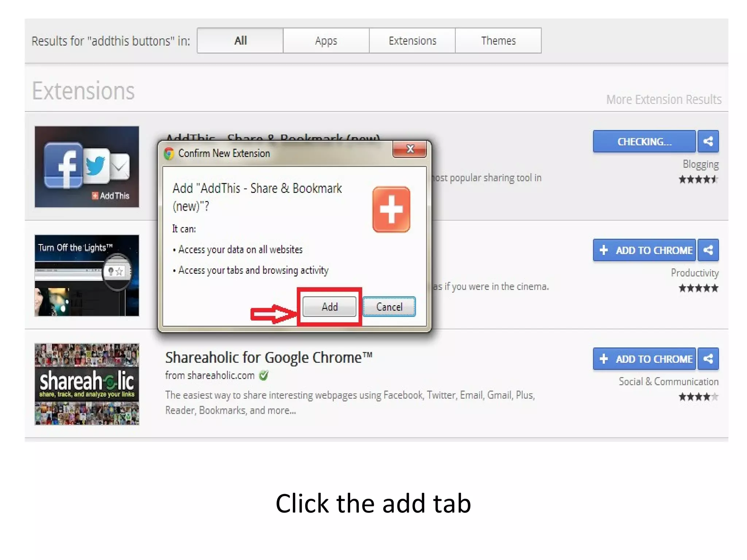Close the Confirm New Extension dialog

410,149
